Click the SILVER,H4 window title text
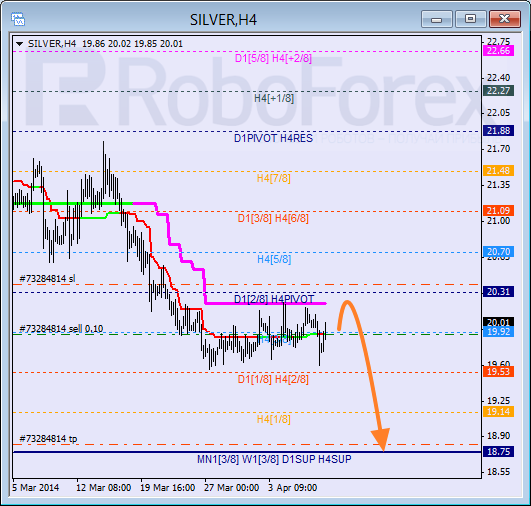This screenshot has height=506, width=531. 223,20
